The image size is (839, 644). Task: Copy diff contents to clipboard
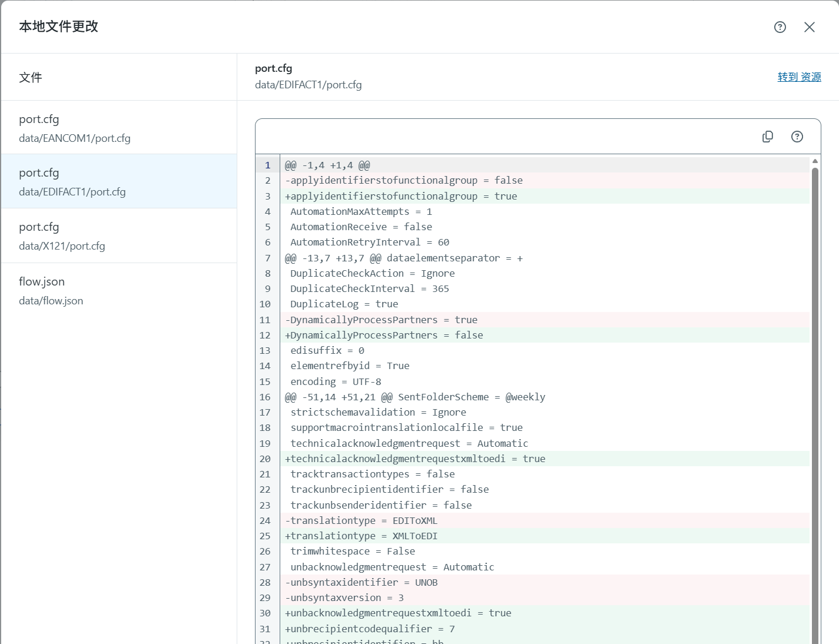pos(768,137)
